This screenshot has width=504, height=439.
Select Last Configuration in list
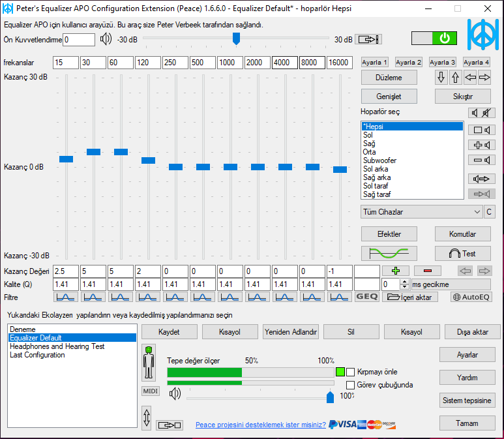[72, 355]
